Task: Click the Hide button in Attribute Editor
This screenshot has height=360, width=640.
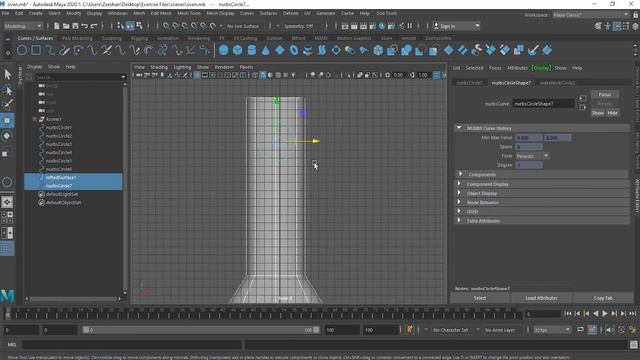Action: (612, 113)
